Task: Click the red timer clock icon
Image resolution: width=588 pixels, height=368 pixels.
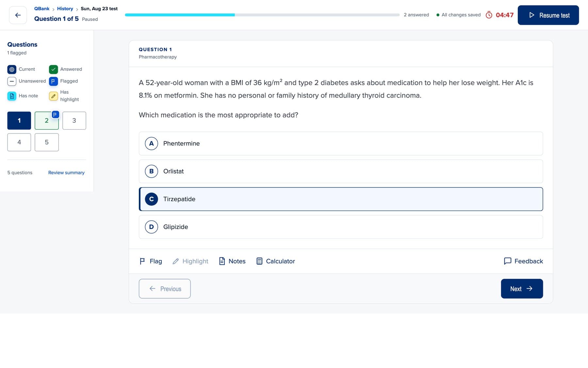Action: point(489,15)
